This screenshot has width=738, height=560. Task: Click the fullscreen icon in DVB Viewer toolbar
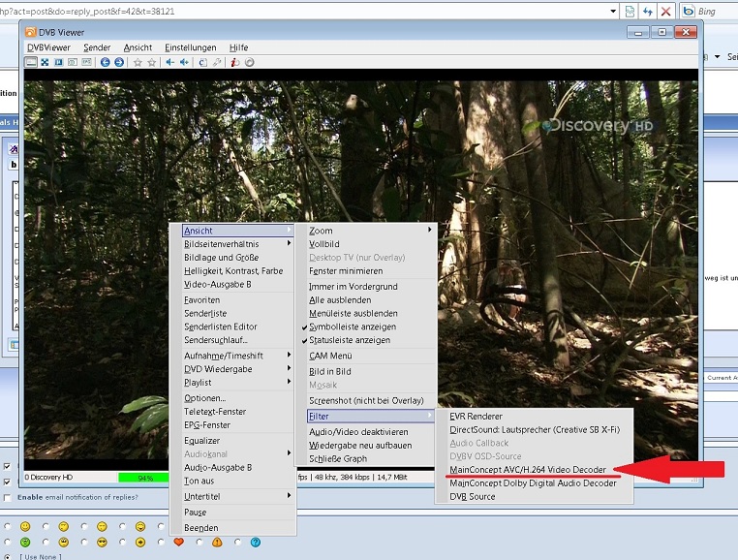(45, 62)
